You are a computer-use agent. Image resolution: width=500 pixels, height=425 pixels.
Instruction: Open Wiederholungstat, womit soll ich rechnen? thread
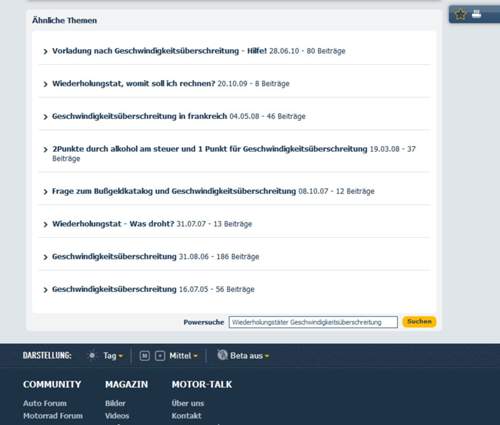133,83
